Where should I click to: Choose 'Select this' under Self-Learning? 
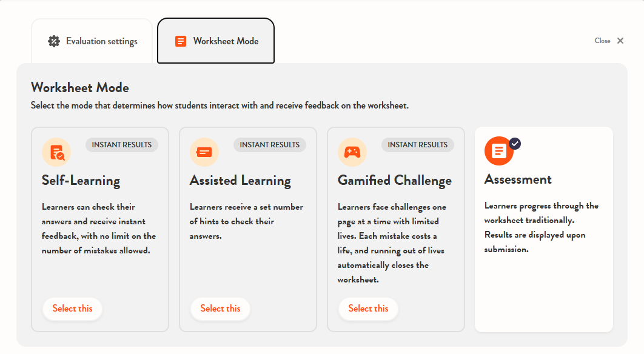click(x=73, y=309)
